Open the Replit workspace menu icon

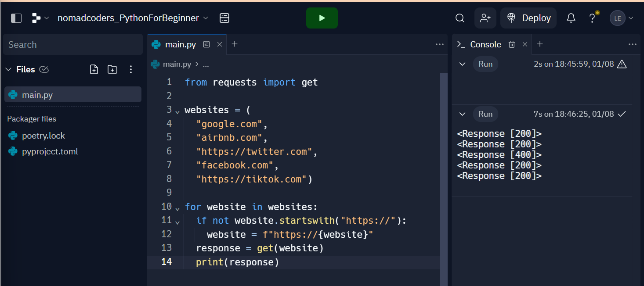point(40,18)
